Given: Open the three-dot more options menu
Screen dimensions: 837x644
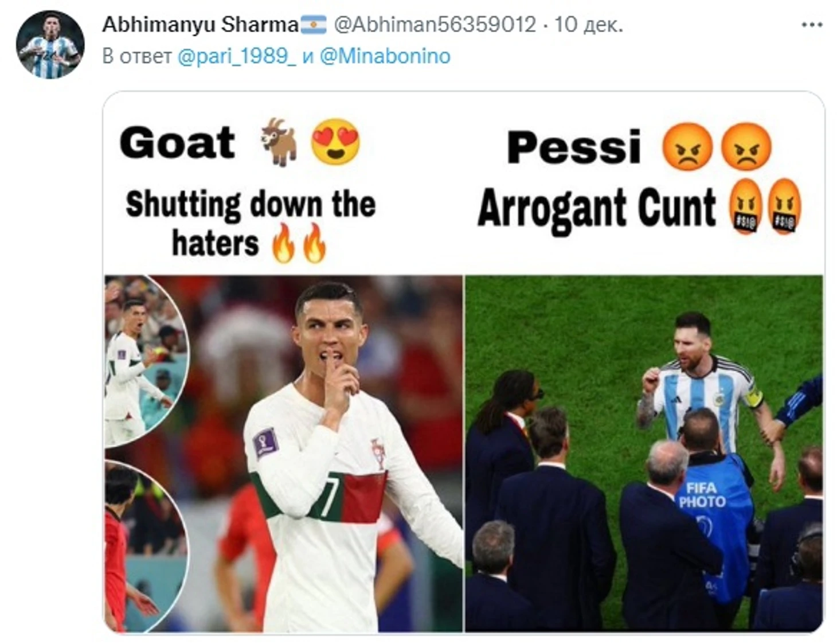Looking at the screenshot, I should click(812, 25).
